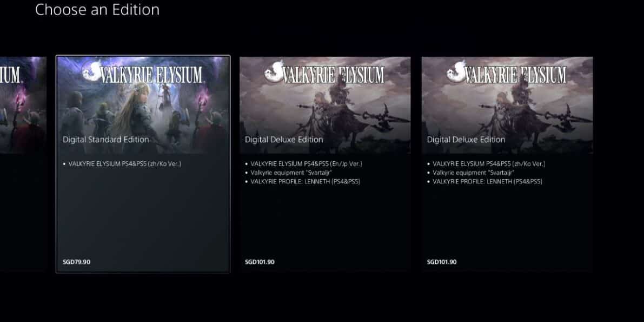644x322 pixels.
Task: Select the partially visible edition card at far left
Action: (x=23, y=163)
